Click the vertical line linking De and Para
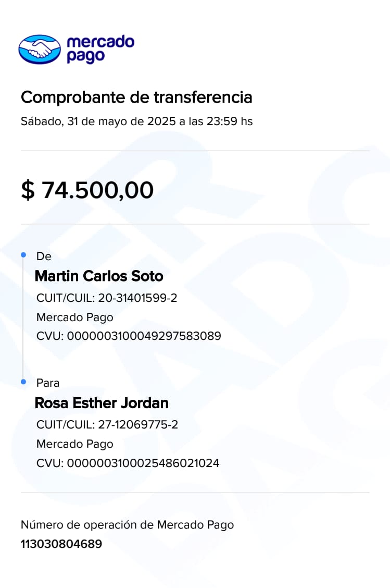This screenshot has width=390, height=588. 23,318
